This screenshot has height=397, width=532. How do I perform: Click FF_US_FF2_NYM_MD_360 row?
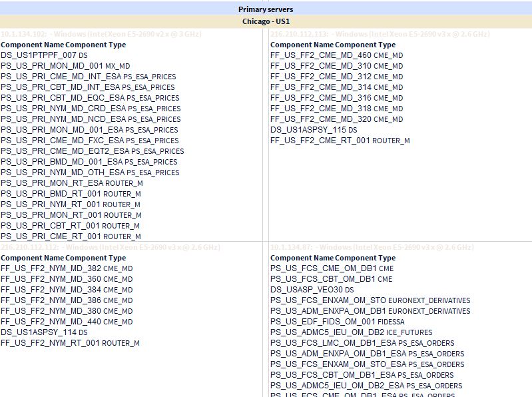click(67, 279)
